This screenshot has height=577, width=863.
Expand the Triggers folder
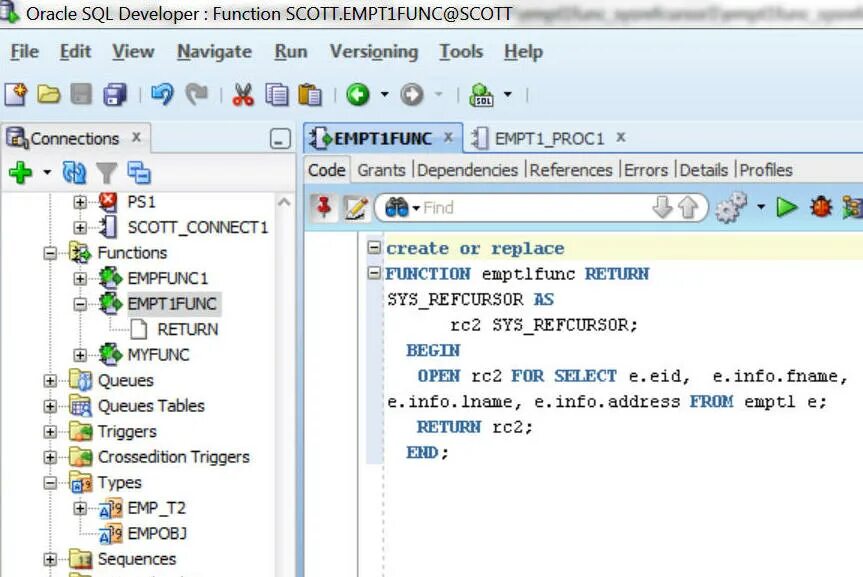click(50, 432)
